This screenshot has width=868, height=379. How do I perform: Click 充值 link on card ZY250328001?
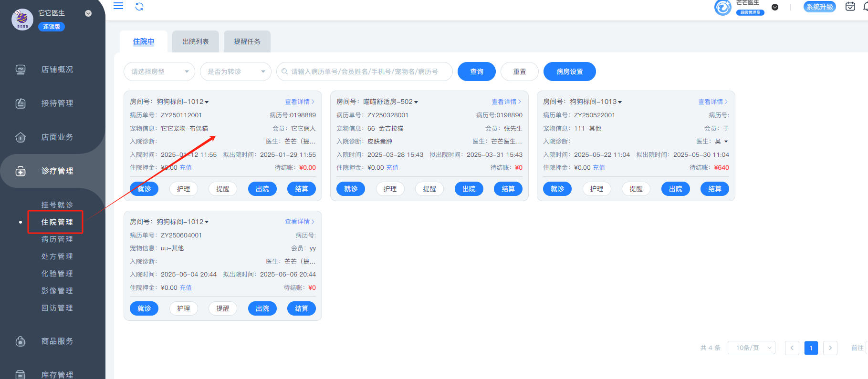tap(392, 168)
